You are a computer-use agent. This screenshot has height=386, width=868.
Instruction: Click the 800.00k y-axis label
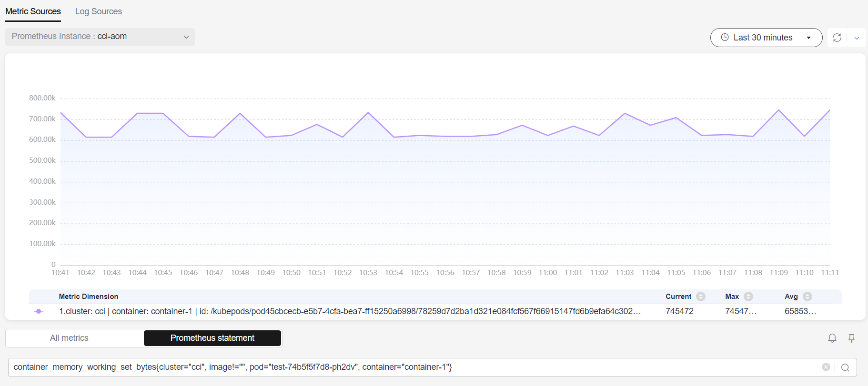[x=42, y=98]
